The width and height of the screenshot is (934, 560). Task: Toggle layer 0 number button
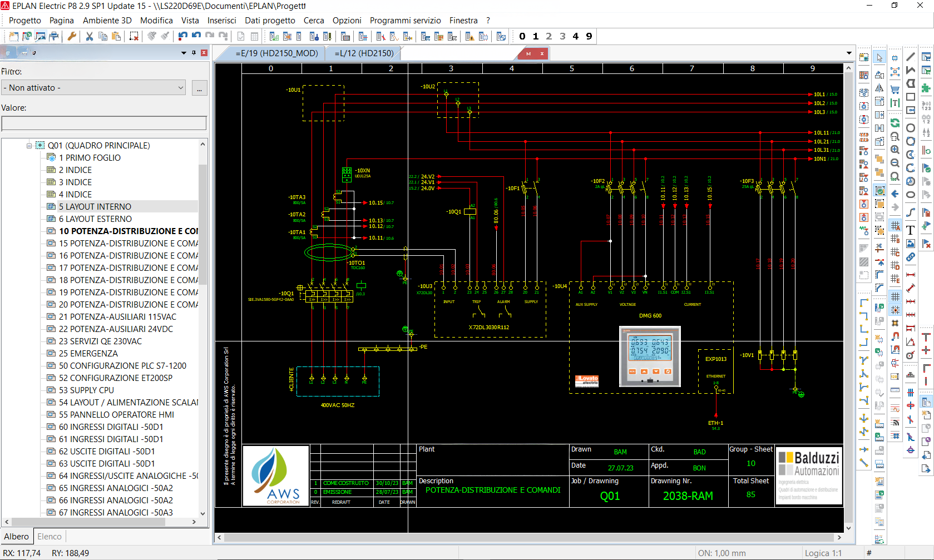(522, 37)
